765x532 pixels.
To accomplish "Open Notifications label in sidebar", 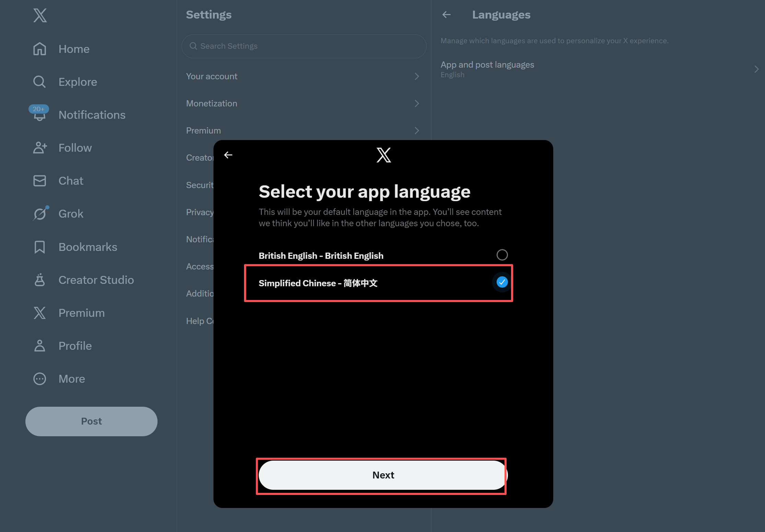I will pyautogui.click(x=92, y=115).
